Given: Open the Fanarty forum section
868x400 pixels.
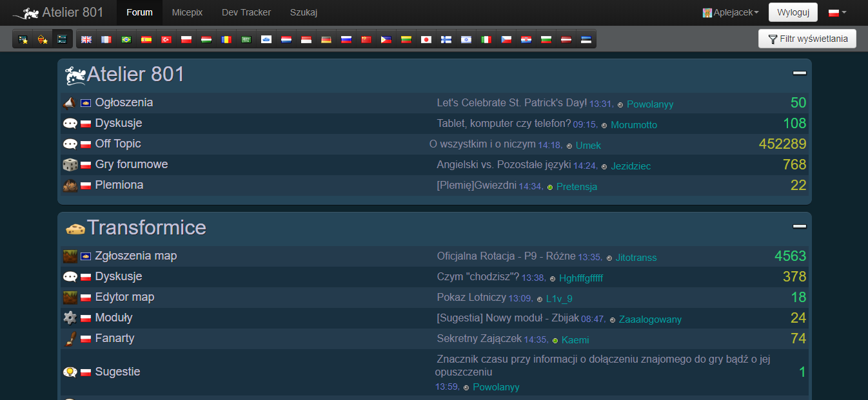Looking at the screenshot, I should click(x=115, y=338).
